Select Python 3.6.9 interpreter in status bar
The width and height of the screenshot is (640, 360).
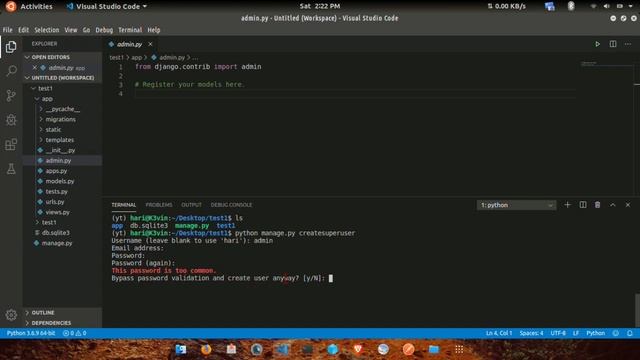click(31, 333)
